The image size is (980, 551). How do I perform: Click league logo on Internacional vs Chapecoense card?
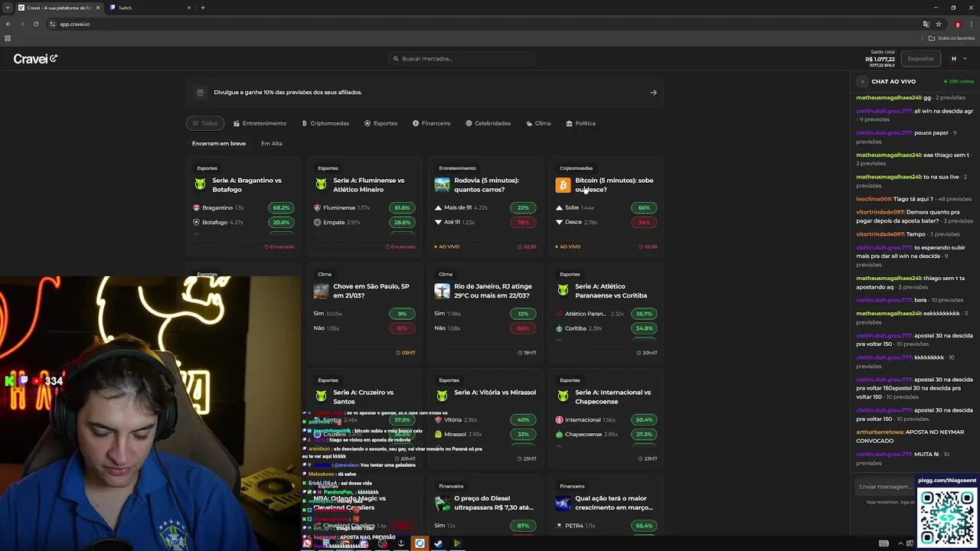pos(563,396)
